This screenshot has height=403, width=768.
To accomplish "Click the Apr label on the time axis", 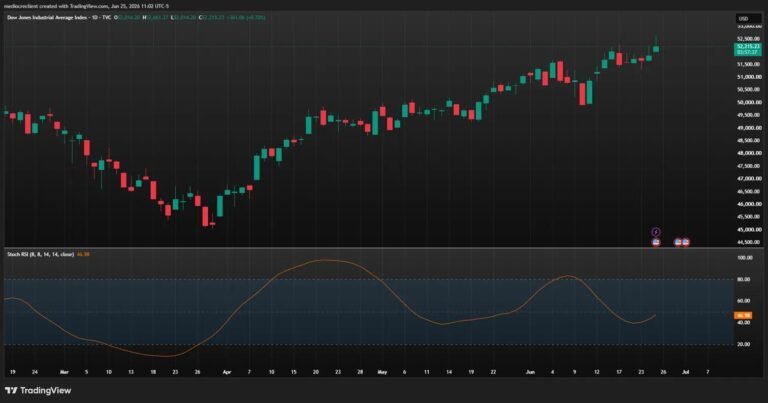I will tap(227, 372).
